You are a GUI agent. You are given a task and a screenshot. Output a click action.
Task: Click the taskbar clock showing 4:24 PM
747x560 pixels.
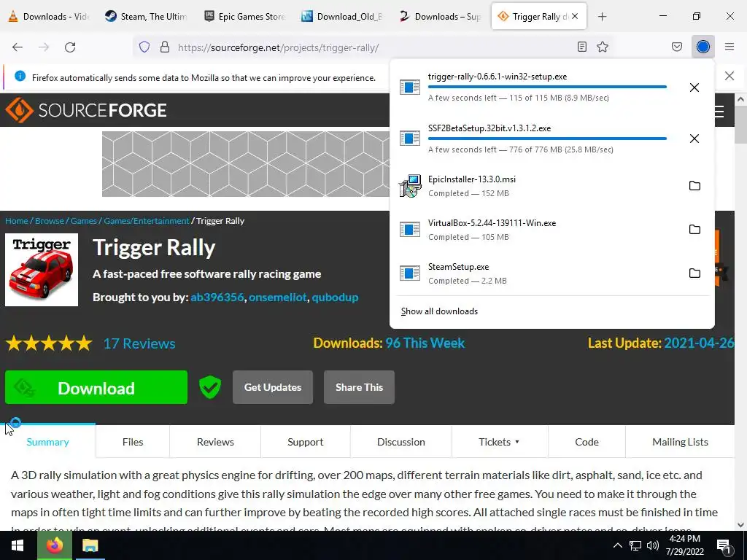tap(684, 545)
